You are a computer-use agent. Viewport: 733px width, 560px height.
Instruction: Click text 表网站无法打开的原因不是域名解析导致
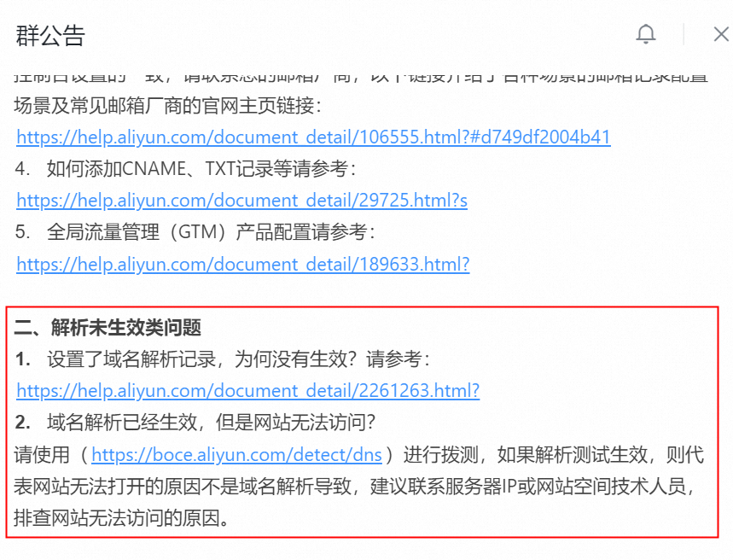[x=183, y=487]
